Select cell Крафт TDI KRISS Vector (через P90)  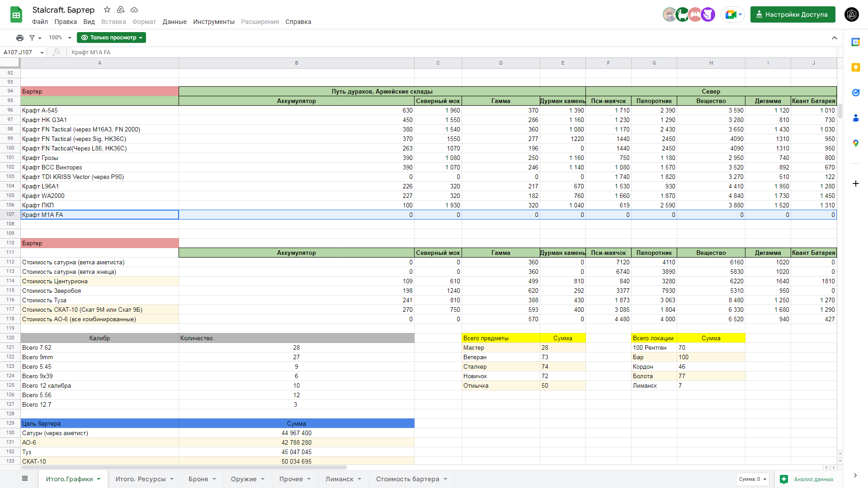[x=99, y=177]
